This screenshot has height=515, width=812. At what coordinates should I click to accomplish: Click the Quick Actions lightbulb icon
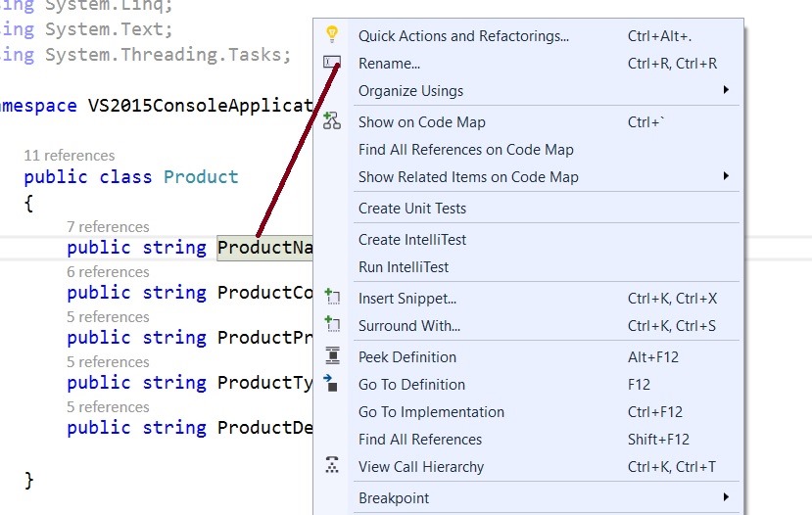click(332, 35)
